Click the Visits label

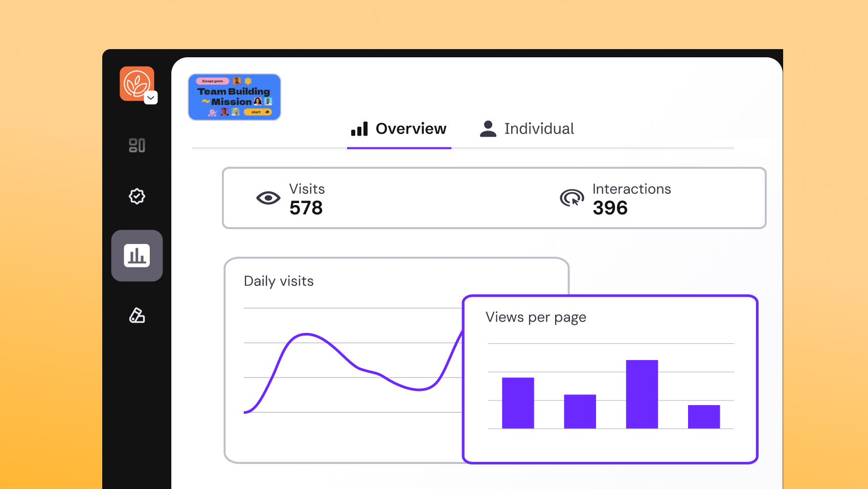tap(307, 189)
